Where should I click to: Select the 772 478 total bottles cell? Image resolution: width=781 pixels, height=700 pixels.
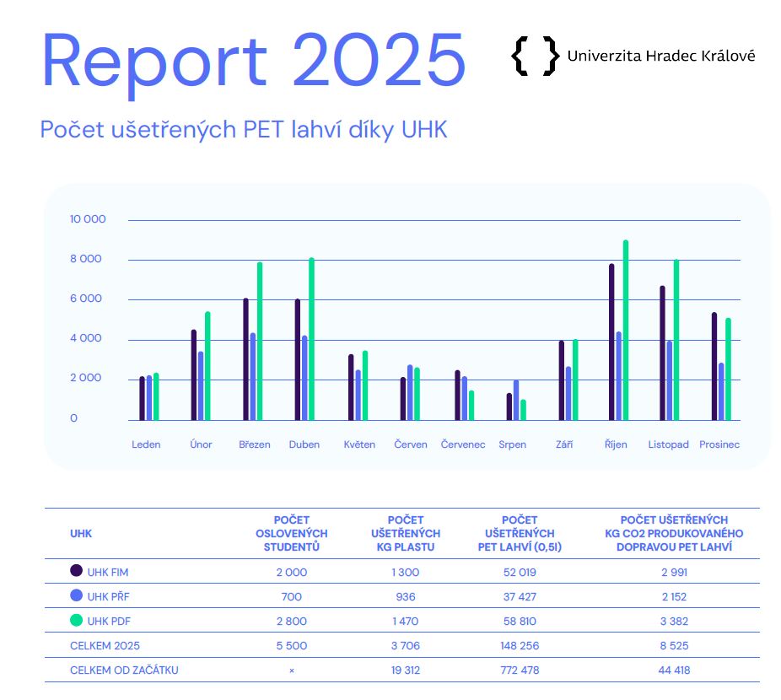pos(520,670)
